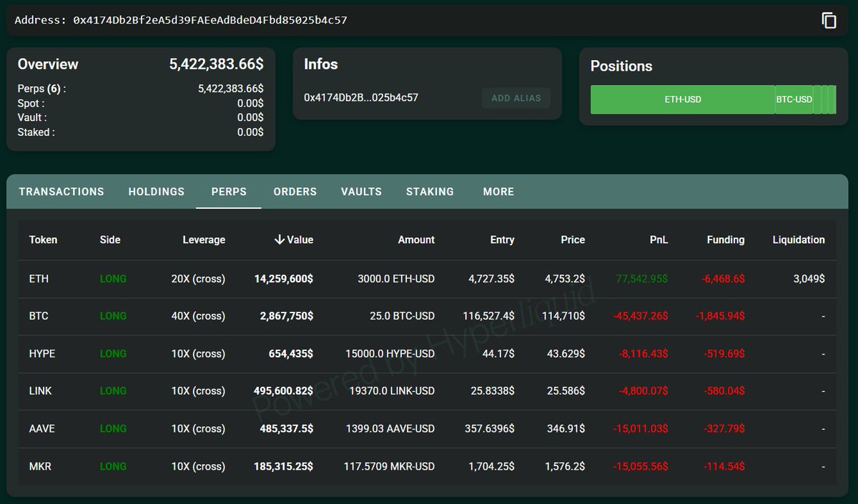858x504 pixels.
Task: Click the ETH leverage 20X (cross)
Action: (198, 279)
